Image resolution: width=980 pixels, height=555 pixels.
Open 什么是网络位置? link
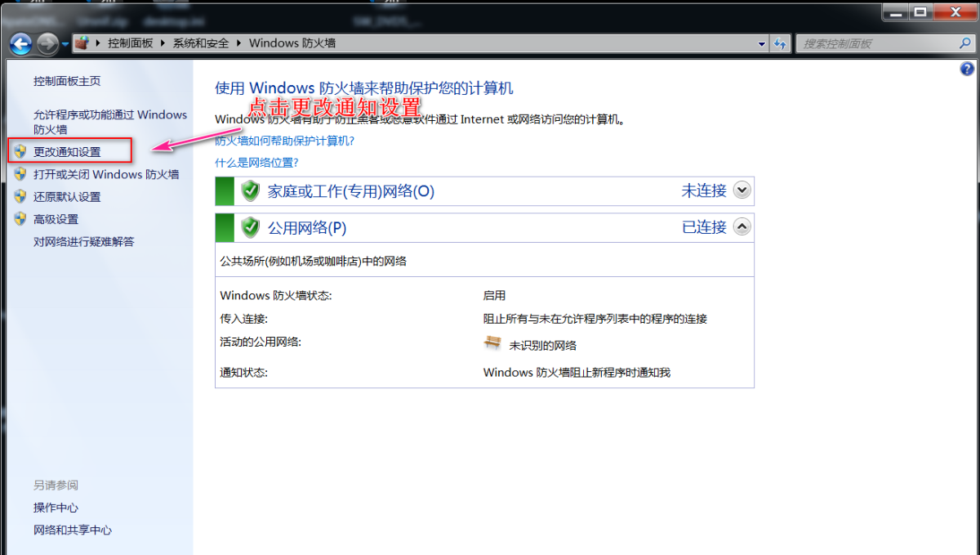click(x=257, y=163)
